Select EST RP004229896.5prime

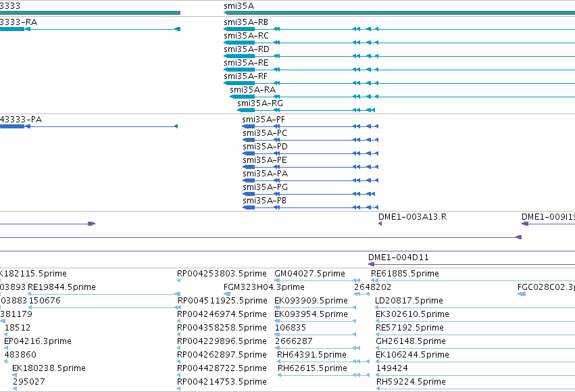[x=222, y=341]
